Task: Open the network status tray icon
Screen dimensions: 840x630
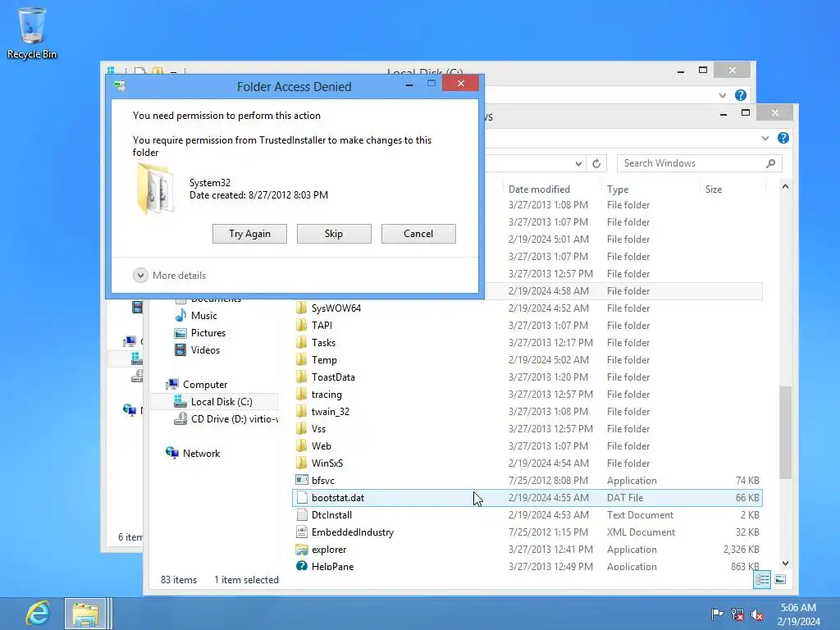Action: [x=737, y=614]
